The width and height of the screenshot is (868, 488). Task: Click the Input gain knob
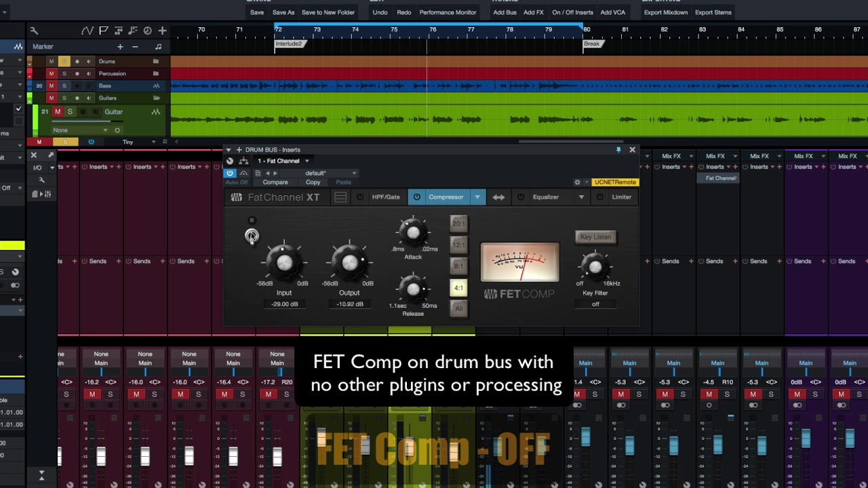coord(284,263)
